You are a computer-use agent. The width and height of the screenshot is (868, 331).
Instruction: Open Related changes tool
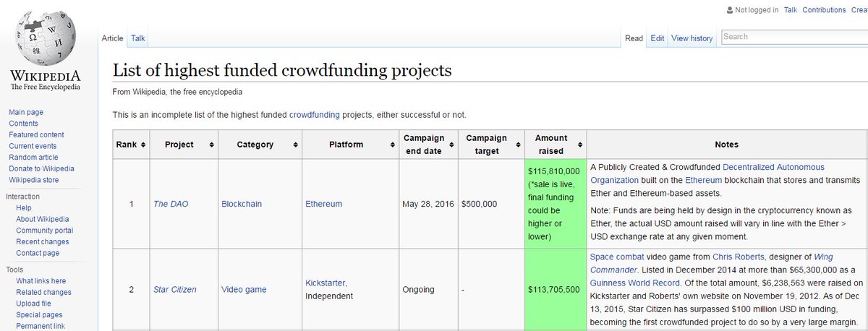(x=43, y=292)
